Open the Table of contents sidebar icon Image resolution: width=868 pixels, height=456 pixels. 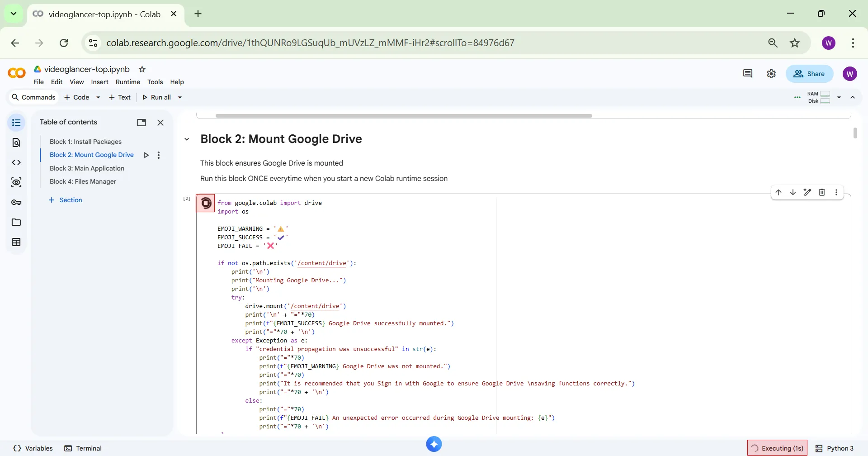point(16,123)
